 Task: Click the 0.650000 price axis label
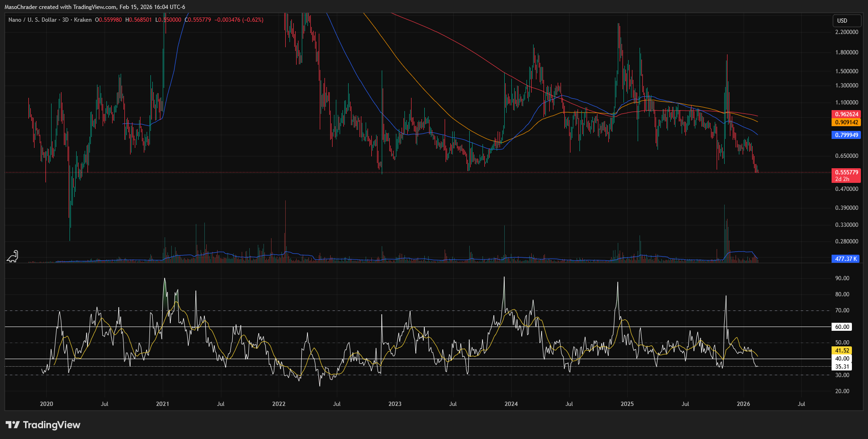pyautogui.click(x=847, y=156)
